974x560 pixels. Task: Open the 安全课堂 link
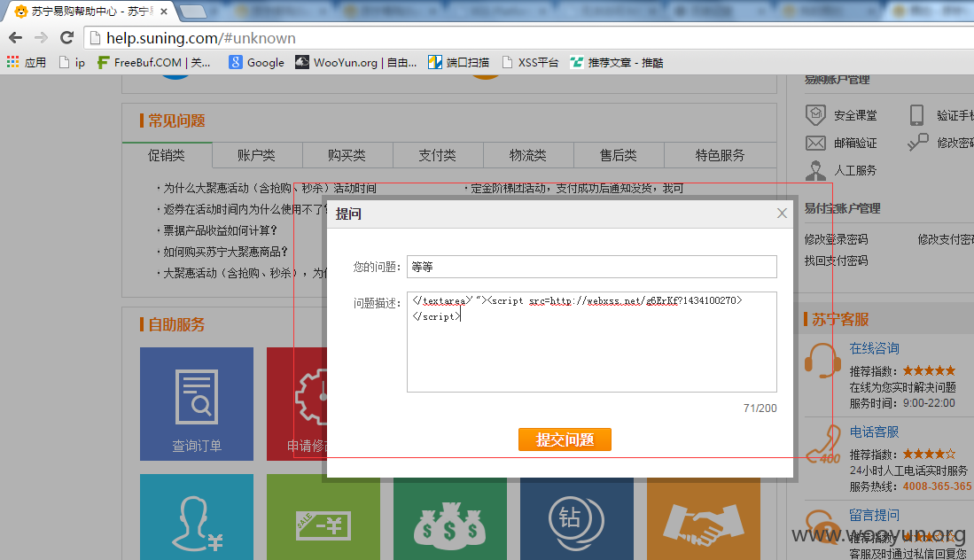coord(855,115)
